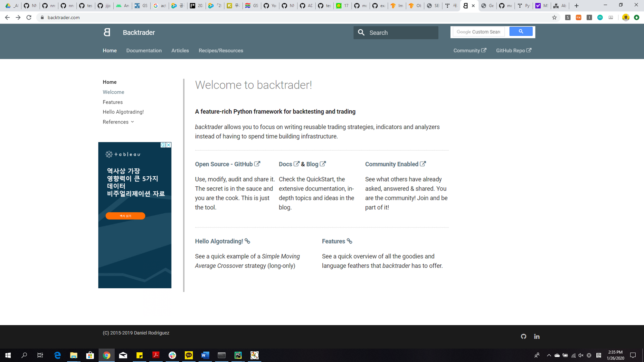Click the Backtrader logo icon in header

click(x=107, y=32)
